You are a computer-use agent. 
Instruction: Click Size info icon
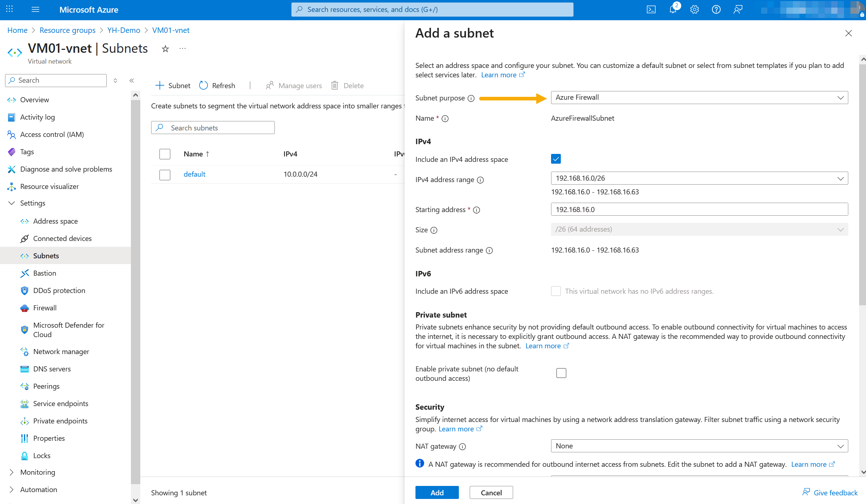434,230
